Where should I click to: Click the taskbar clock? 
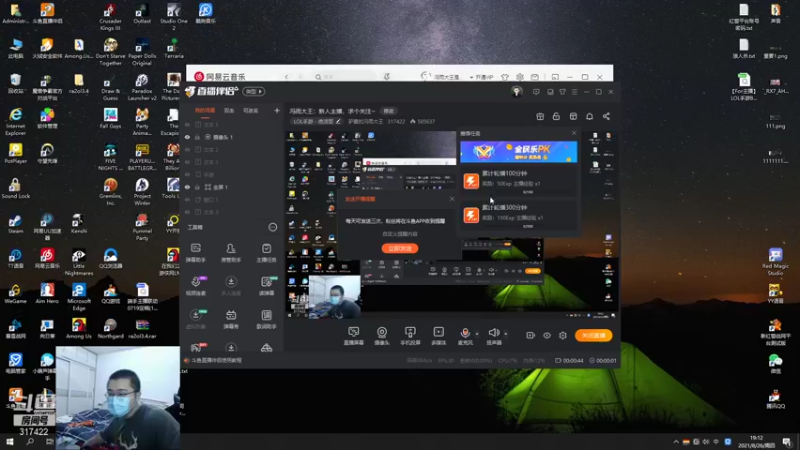[756, 442]
